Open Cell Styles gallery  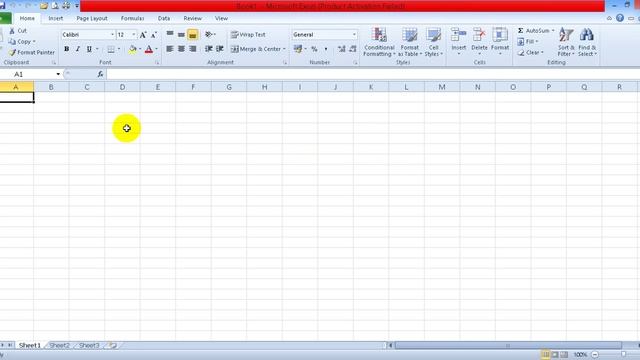point(433,42)
